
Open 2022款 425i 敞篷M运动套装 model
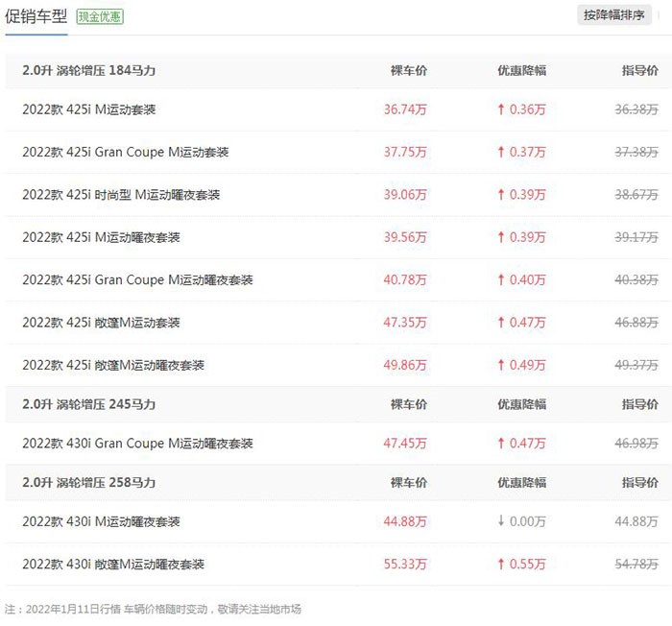pyautogui.click(x=101, y=322)
